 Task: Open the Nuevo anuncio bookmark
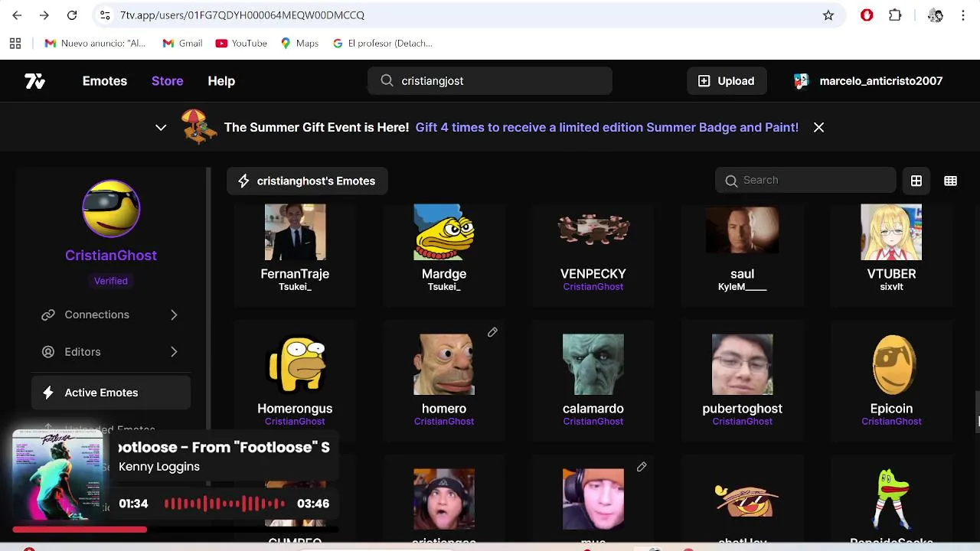pyautogui.click(x=95, y=44)
